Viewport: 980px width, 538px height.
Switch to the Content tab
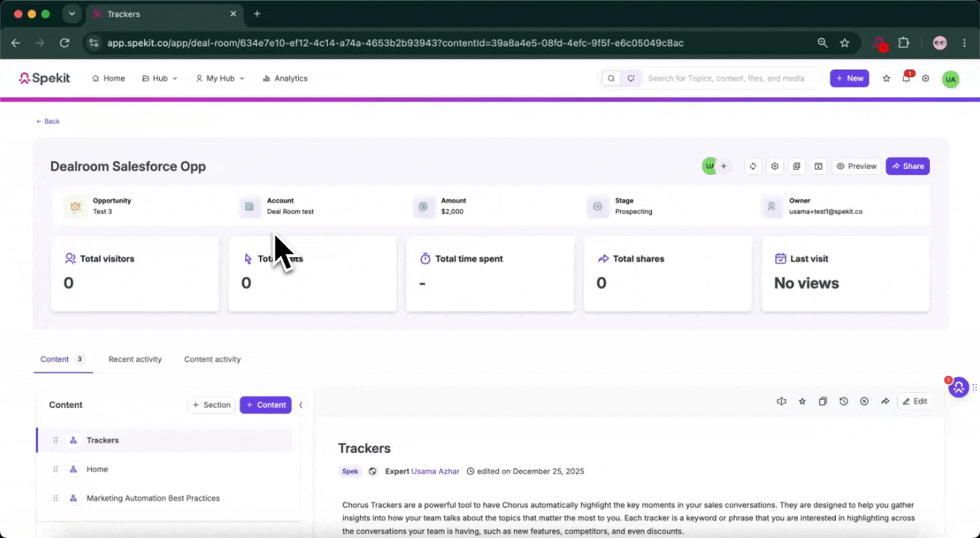point(63,359)
